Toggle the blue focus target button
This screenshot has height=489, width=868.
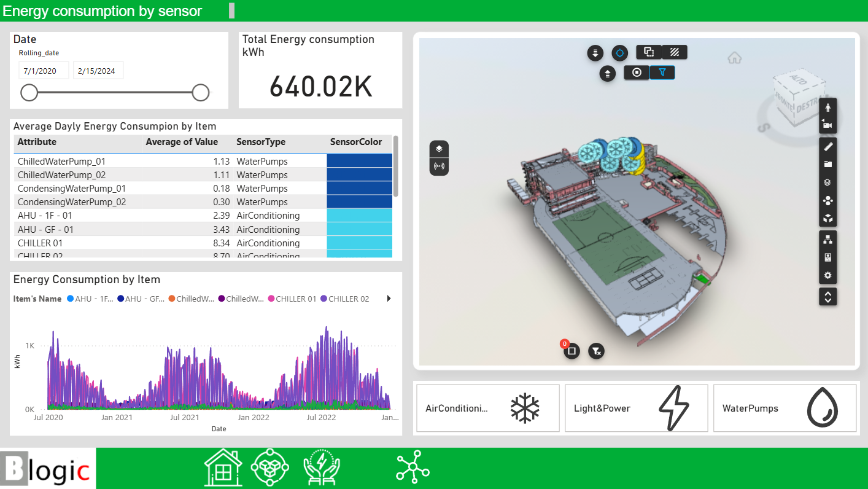(x=619, y=53)
